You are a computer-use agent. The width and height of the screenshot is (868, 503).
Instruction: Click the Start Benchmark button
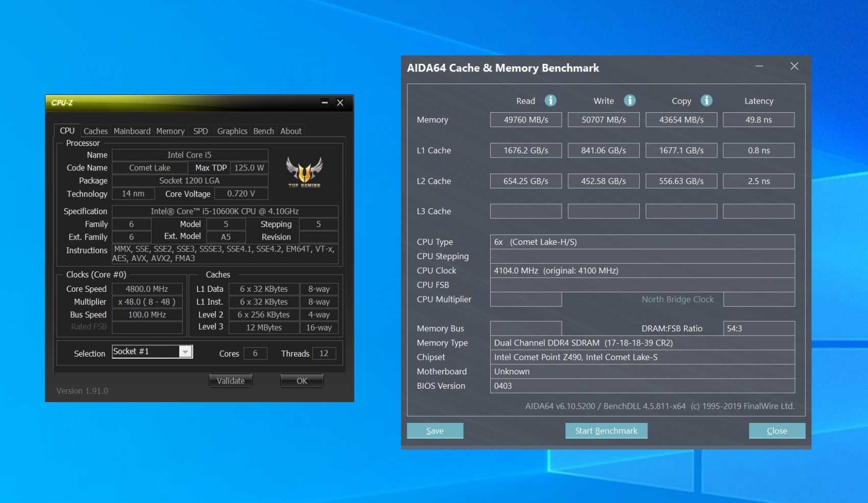tap(606, 431)
